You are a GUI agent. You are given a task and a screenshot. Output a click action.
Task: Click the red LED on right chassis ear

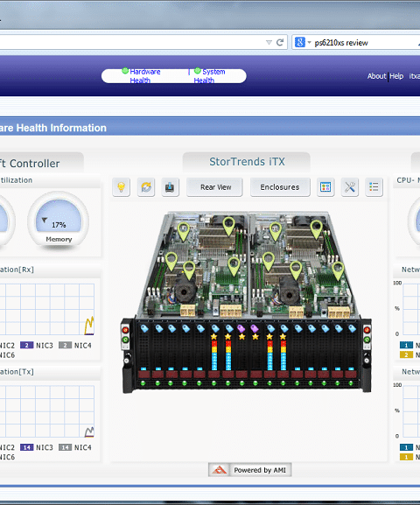367,329
